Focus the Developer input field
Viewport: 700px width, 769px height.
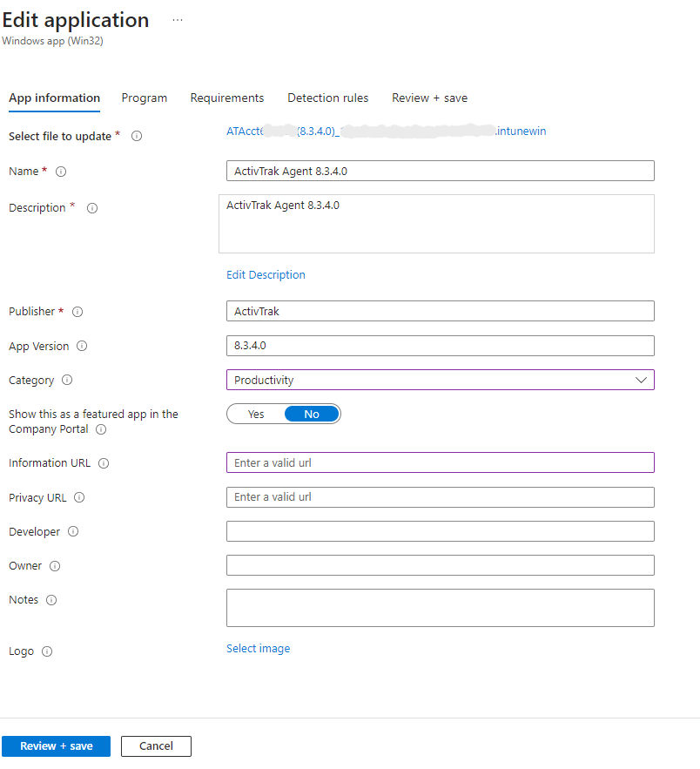point(441,531)
